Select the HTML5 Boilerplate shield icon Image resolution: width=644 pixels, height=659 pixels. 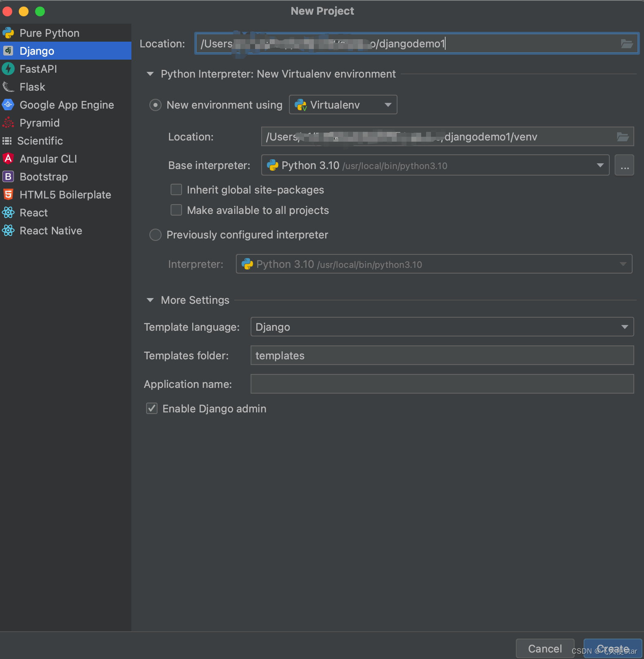coord(8,195)
